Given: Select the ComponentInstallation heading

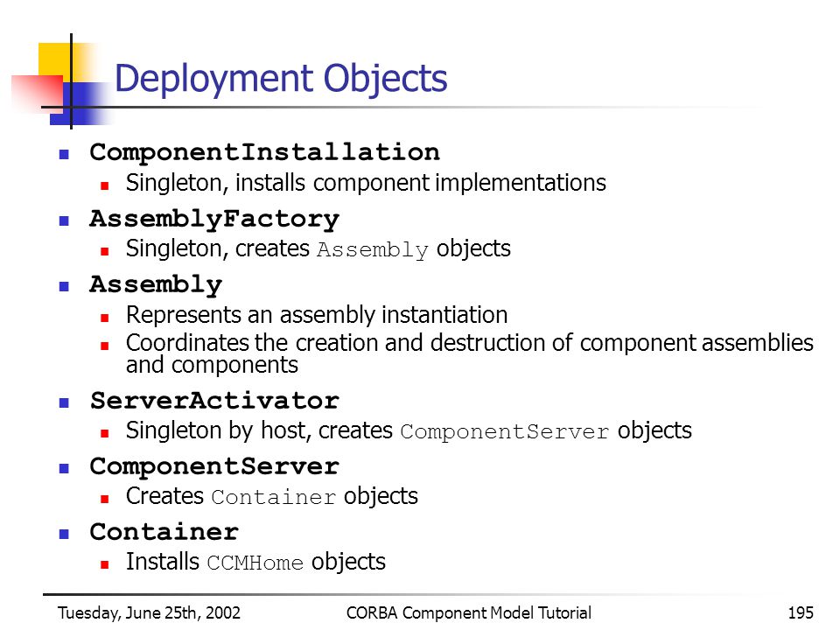Looking at the screenshot, I should click(x=264, y=152).
